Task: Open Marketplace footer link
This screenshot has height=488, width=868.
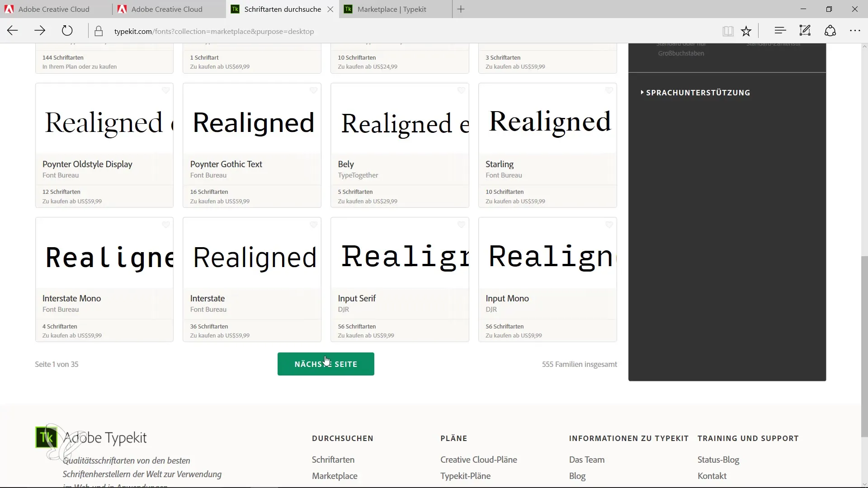Action: [335, 476]
